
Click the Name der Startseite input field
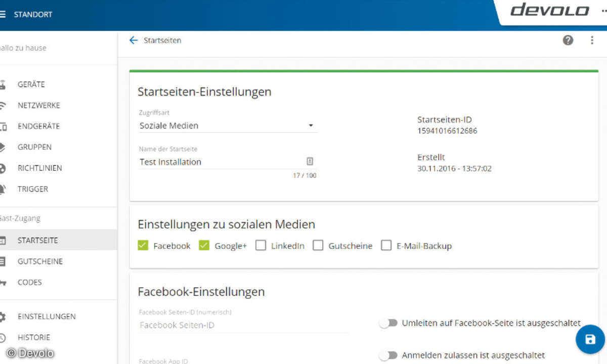[x=228, y=162]
